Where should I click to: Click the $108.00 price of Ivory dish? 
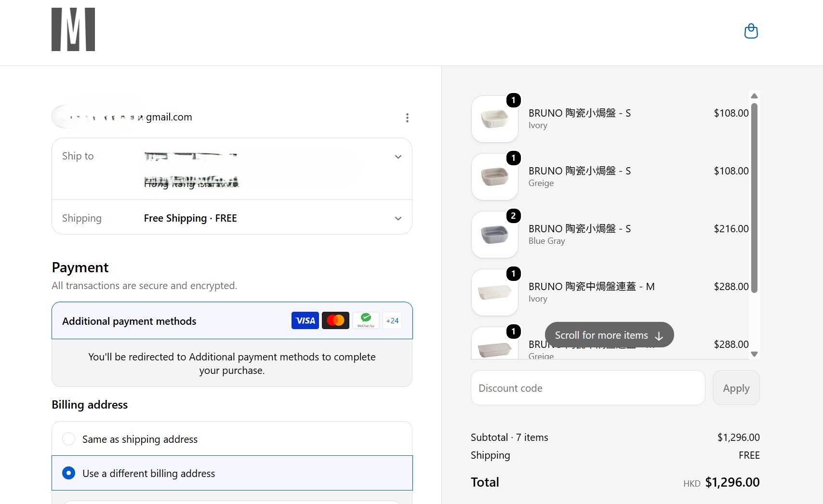point(731,113)
